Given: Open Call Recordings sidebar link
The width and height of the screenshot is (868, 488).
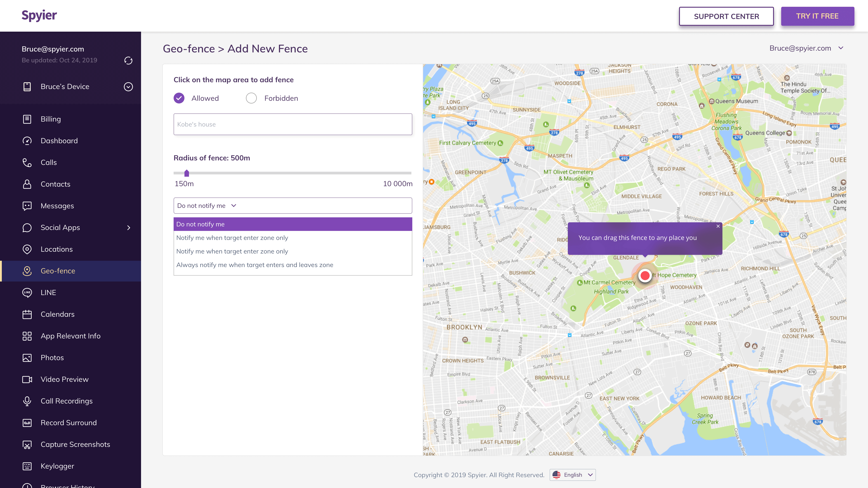Looking at the screenshot, I should (x=66, y=401).
